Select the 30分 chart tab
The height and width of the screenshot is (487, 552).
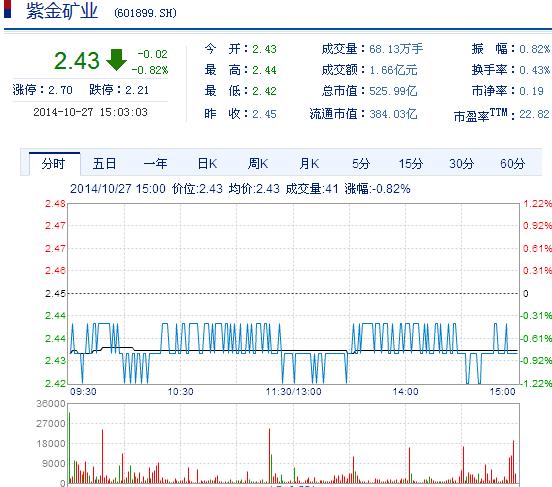click(462, 164)
